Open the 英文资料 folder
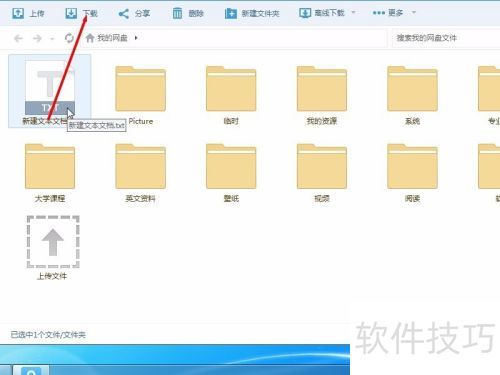 [140, 173]
